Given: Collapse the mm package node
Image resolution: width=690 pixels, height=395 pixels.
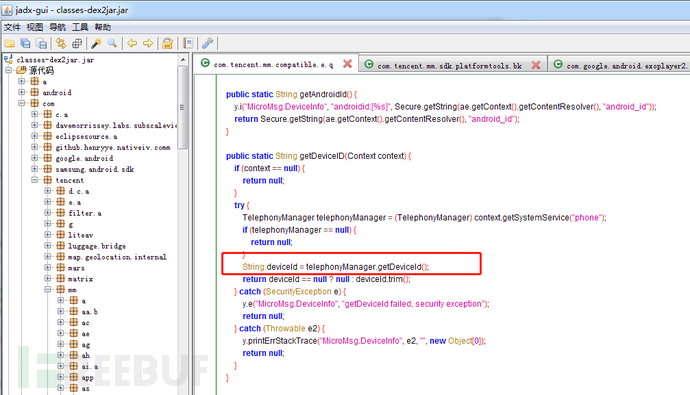Looking at the screenshot, I should (48, 289).
